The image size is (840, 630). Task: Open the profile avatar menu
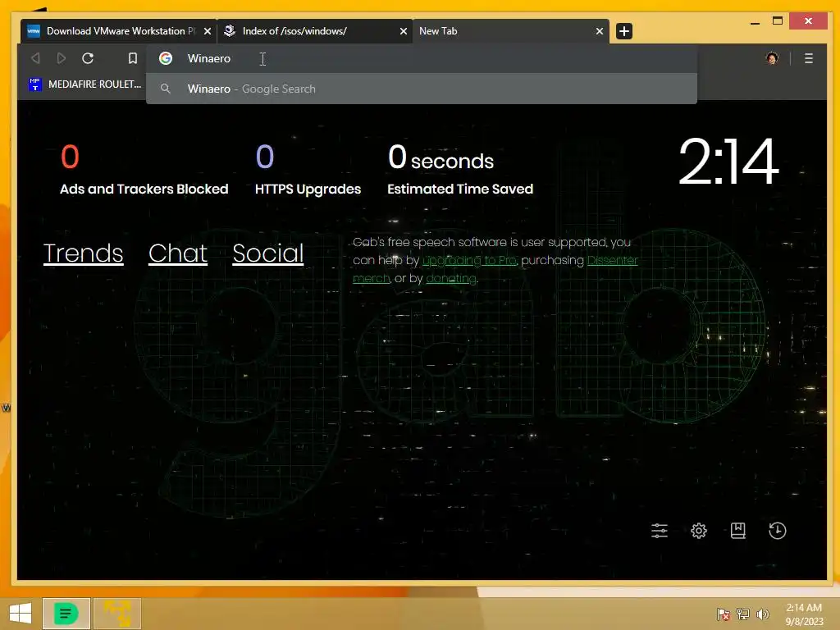(771, 58)
